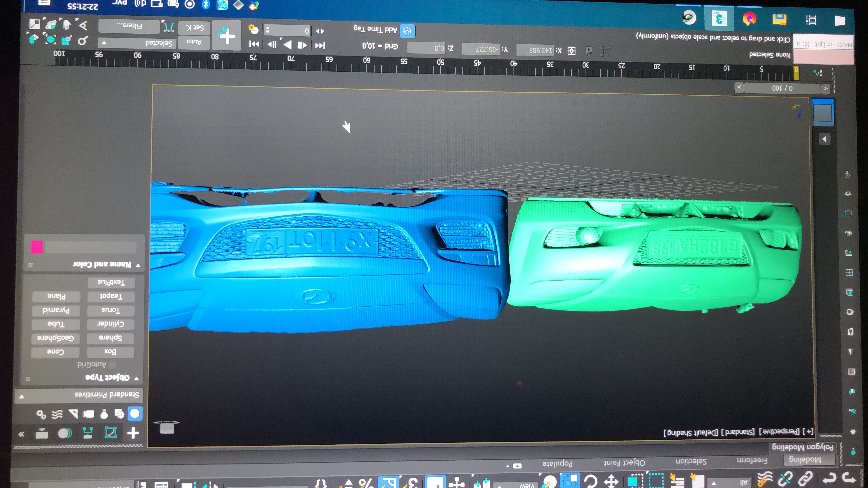Open the key Filters... button

(129, 26)
